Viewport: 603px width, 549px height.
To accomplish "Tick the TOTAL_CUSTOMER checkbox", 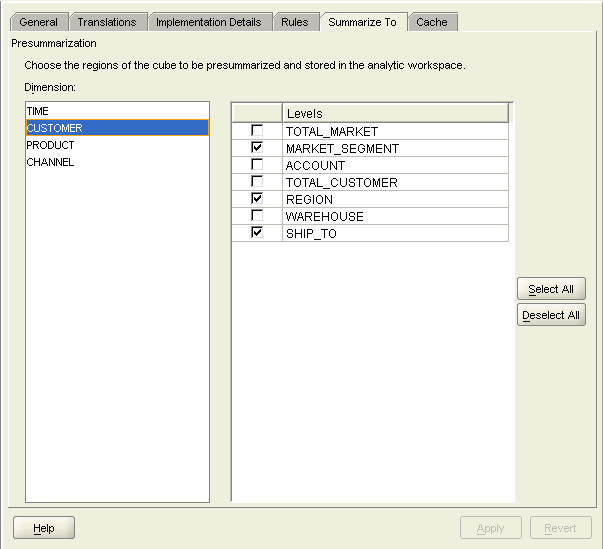I will pyautogui.click(x=257, y=182).
